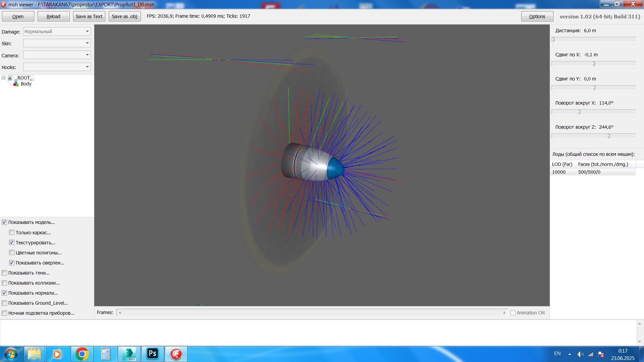
Task: Select the Body mesh node icon
Action: click(16, 84)
